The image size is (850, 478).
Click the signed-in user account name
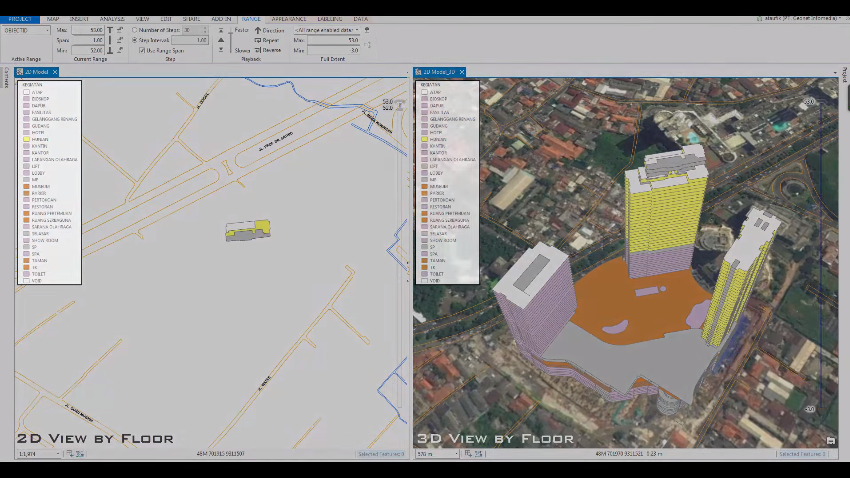coord(800,19)
